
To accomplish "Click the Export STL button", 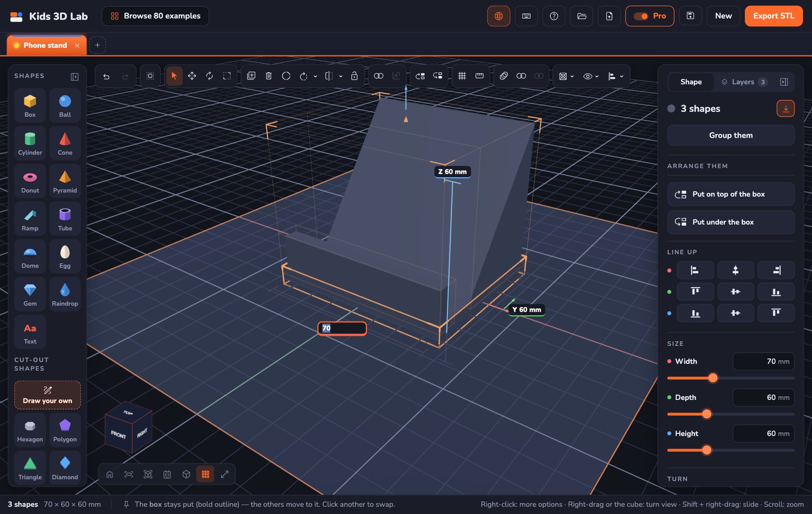I will pyautogui.click(x=774, y=16).
